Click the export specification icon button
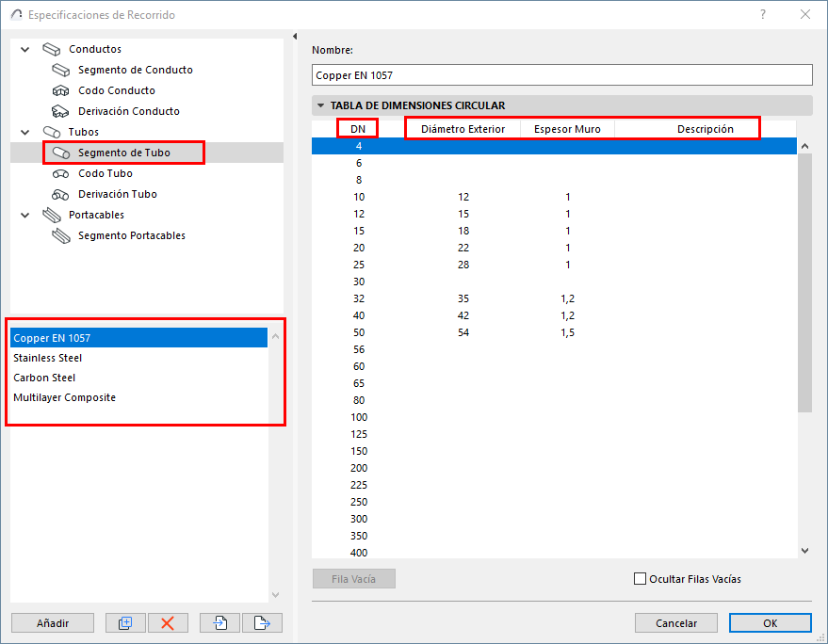The width and height of the screenshot is (828, 644). [262, 623]
